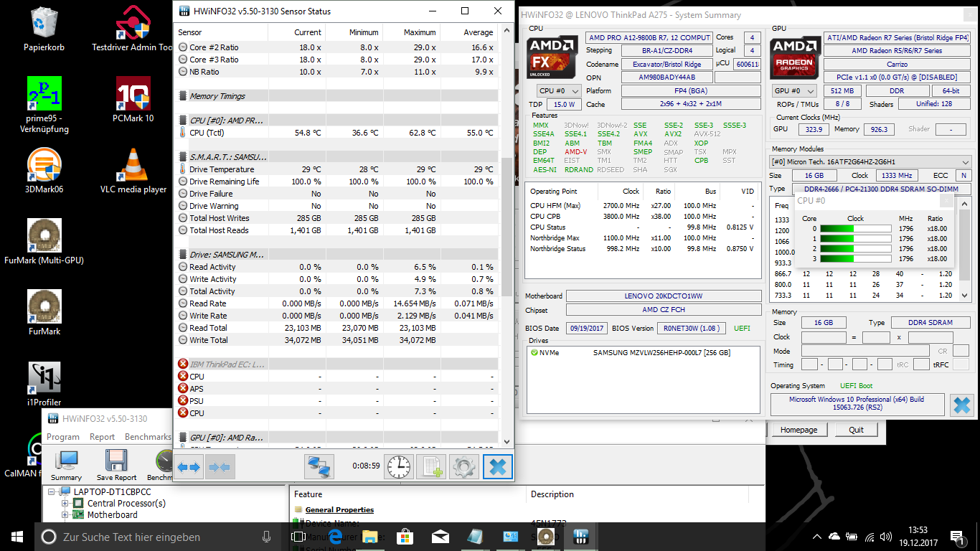Open Task View on the taskbar
This screenshot has height=551, width=980.
298,537
